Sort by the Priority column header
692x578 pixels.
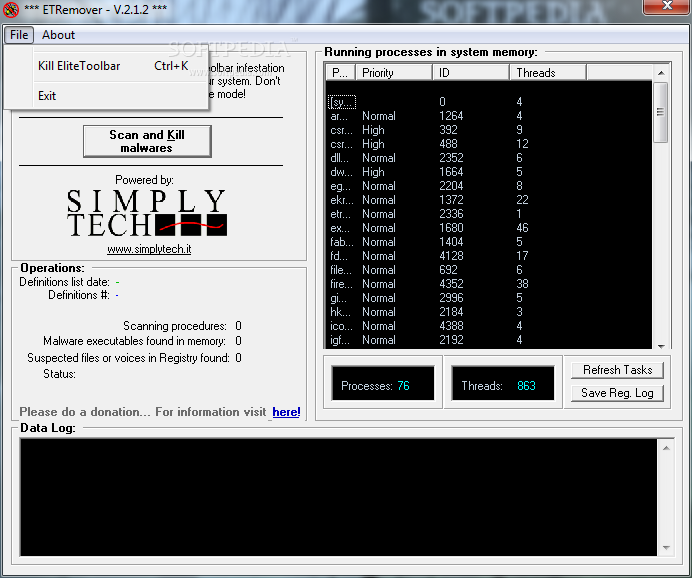pos(394,72)
